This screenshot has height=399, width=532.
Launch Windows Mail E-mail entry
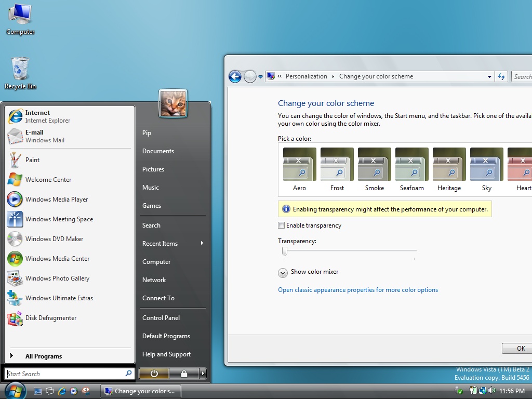(x=70, y=136)
